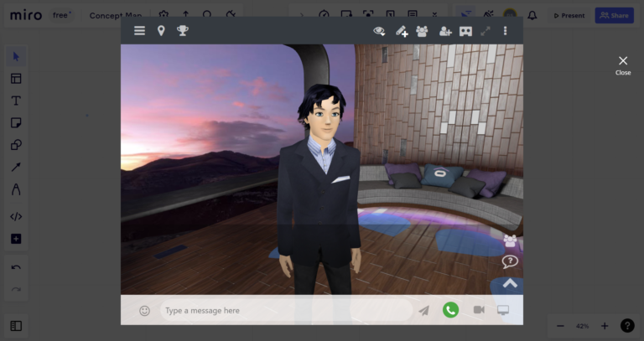Open the help question bubble
The width and height of the screenshot is (644, 341).
pyautogui.click(x=510, y=261)
